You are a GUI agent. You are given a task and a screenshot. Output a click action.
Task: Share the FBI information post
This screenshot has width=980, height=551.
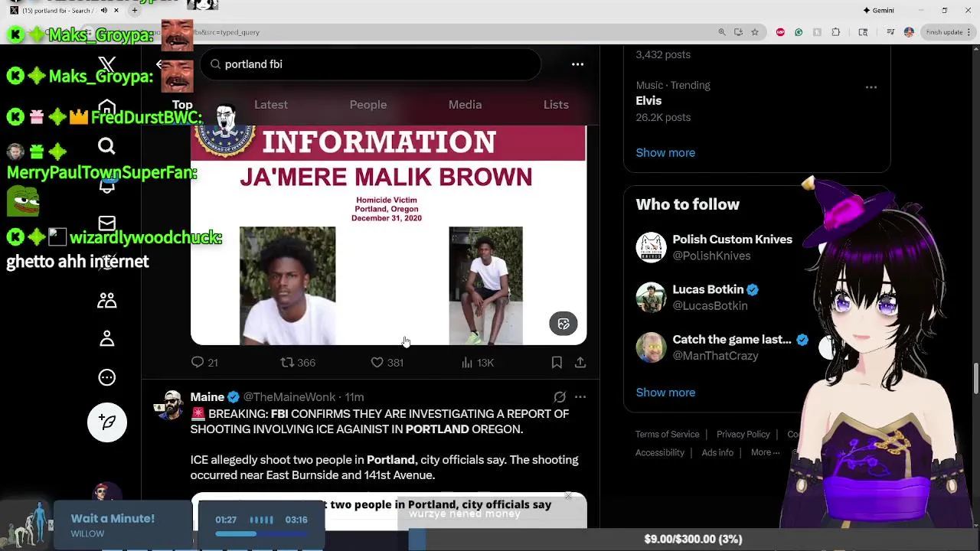pyautogui.click(x=580, y=363)
